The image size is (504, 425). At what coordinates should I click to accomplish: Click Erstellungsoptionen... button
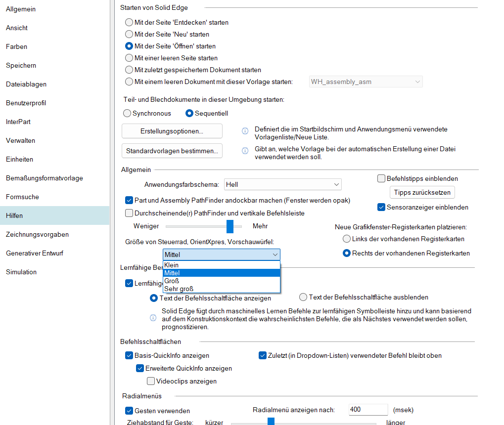pyautogui.click(x=172, y=131)
